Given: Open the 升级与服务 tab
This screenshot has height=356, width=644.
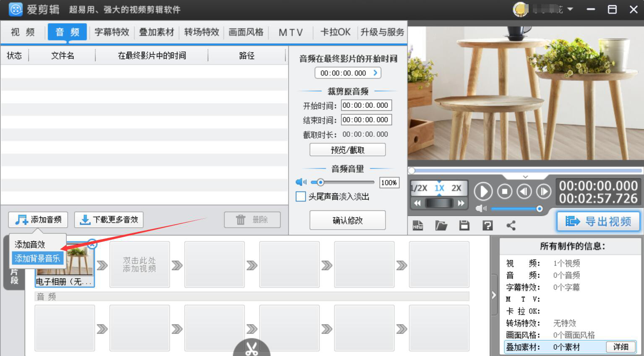Looking at the screenshot, I should pyautogui.click(x=382, y=32).
